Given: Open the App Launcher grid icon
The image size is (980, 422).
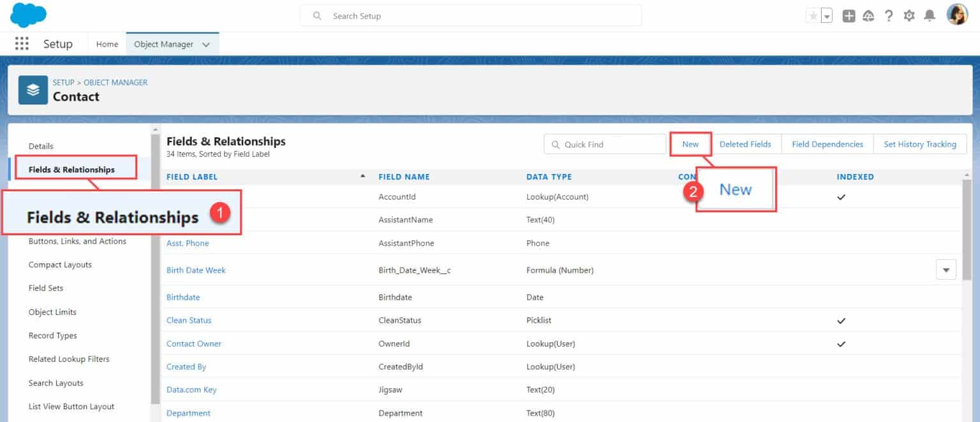Looking at the screenshot, I should [x=22, y=44].
